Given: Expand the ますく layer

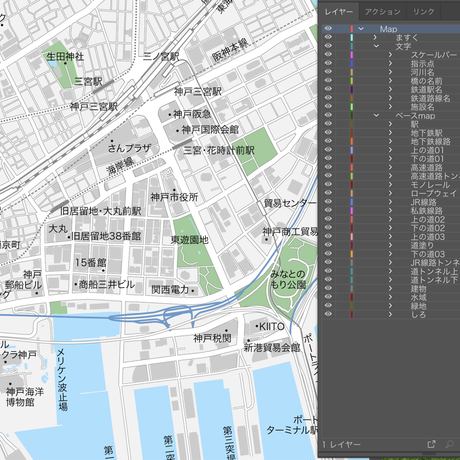Looking at the screenshot, I should click(x=375, y=37).
